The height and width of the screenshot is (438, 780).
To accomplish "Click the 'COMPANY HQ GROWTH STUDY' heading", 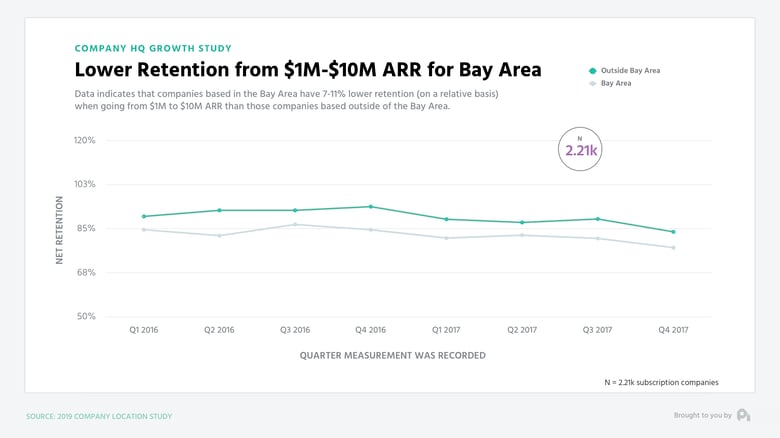I will point(153,48).
